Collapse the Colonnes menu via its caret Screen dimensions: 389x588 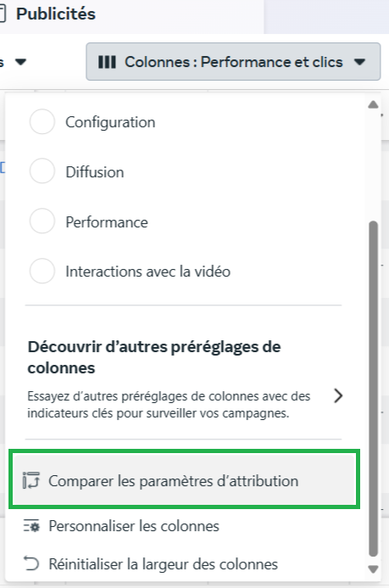[x=359, y=62]
